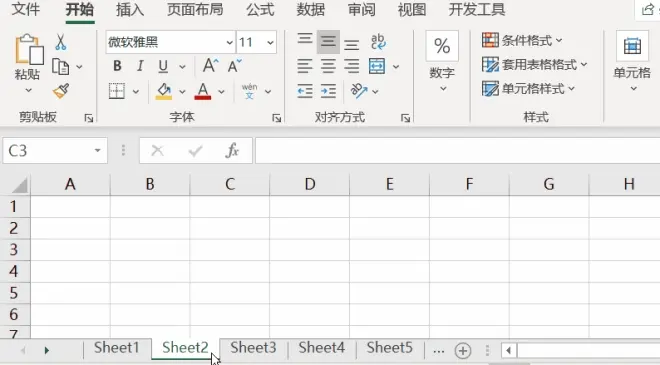The height and width of the screenshot is (365, 660).
Task: Open merge options dropdown arrow
Action: pos(396,67)
